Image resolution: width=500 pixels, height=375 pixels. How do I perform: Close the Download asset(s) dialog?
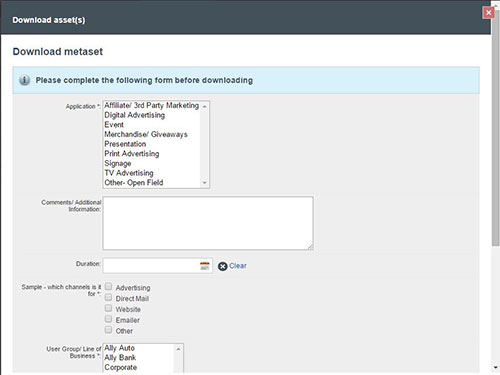pyautogui.click(x=488, y=13)
